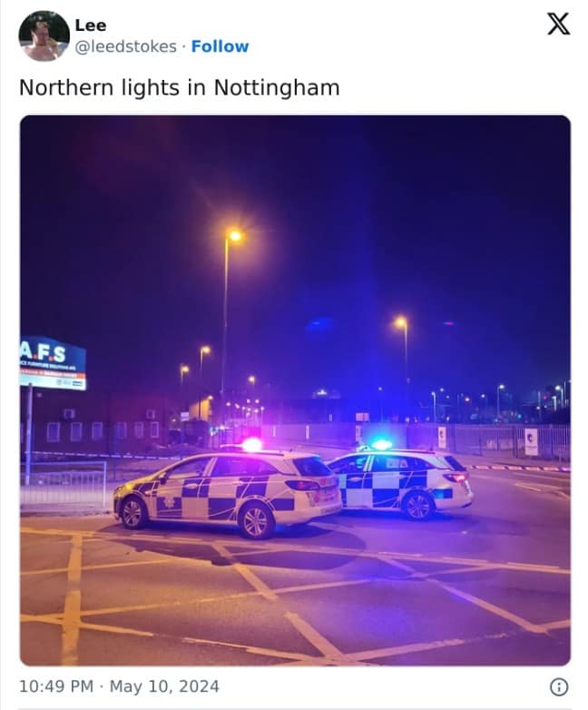The height and width of the screenshot is (710, 588).
Task: Click the A.F.S sign in the photo
Action: (53, 363)
